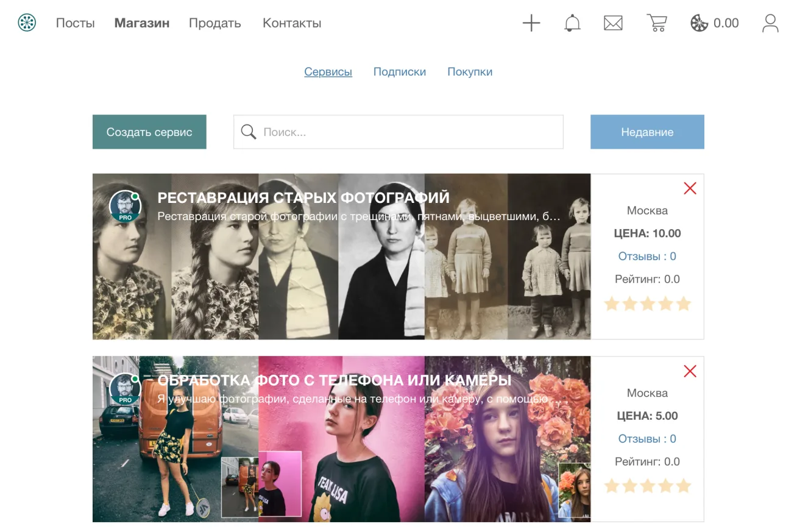The height and width of the screenshot is (532, 797).
Task: Open the Продать menu item
Action: 215,23
